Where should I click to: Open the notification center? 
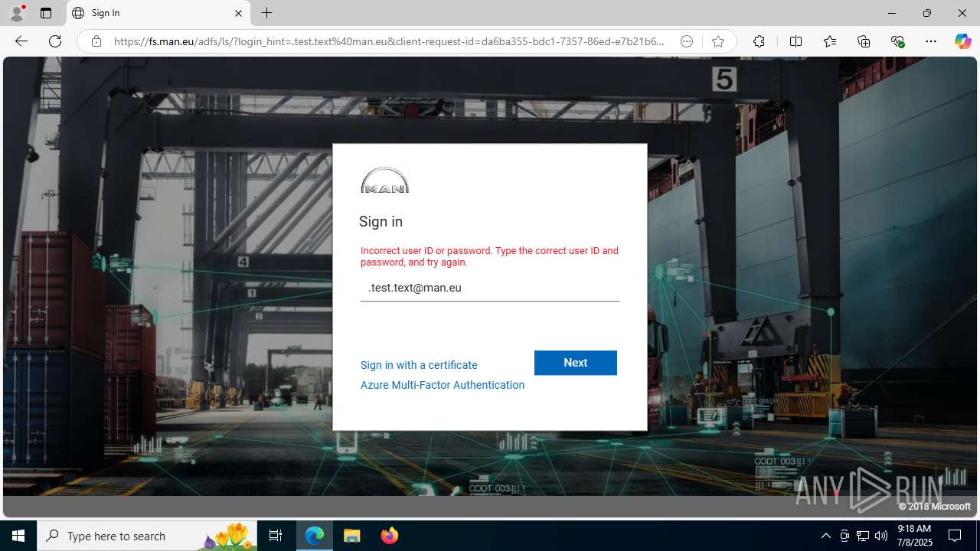(955, 536)
